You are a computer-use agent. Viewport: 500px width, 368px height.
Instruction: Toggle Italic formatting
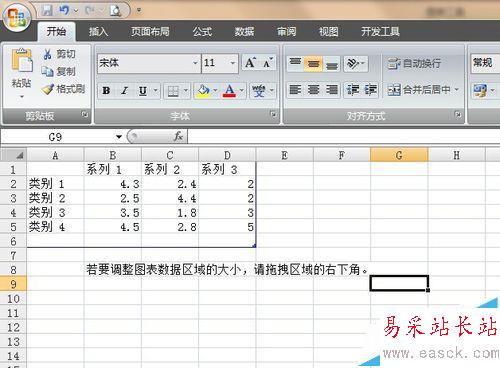point(124,90)
